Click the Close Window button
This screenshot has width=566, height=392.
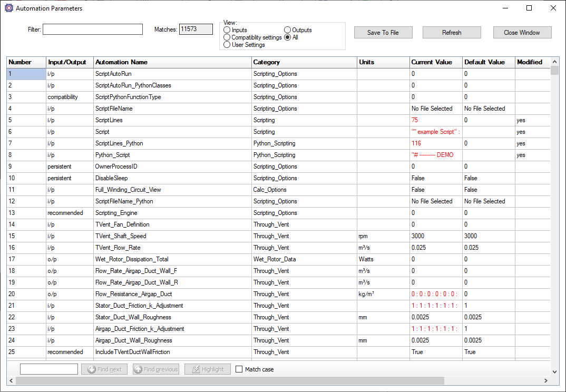(522, 33)
